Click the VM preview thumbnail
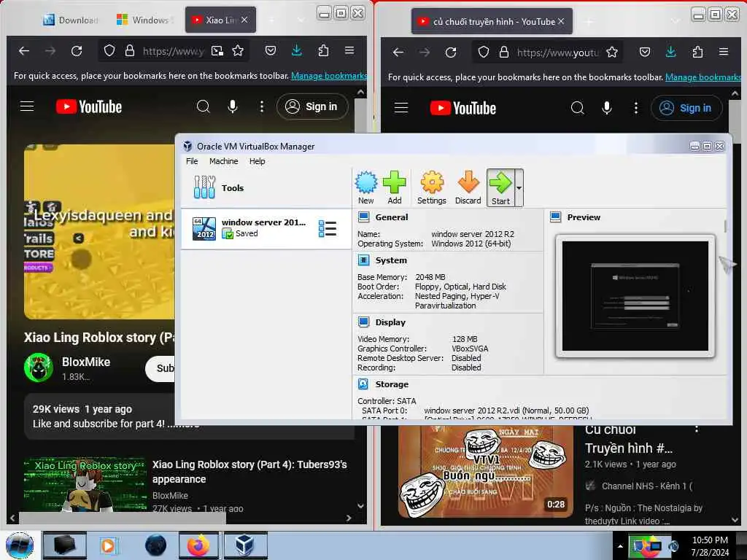 (635, 296)
